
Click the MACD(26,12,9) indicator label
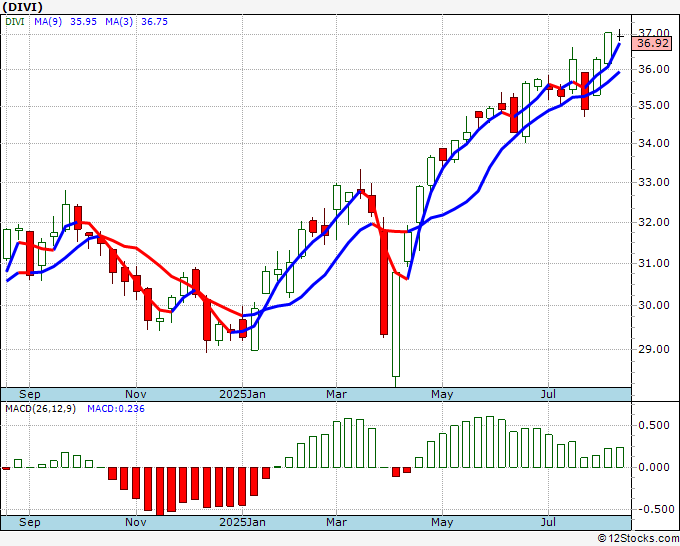(x=40, y=409)
